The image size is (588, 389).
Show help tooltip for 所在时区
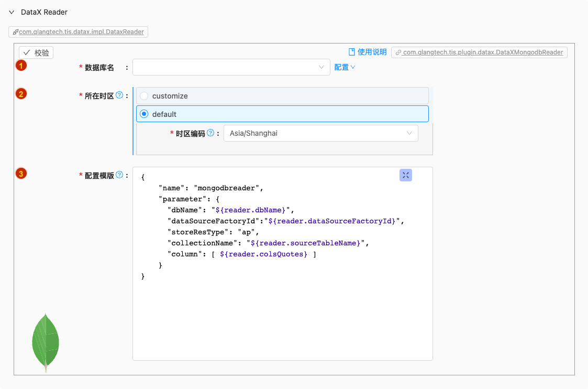coord(119,95)
